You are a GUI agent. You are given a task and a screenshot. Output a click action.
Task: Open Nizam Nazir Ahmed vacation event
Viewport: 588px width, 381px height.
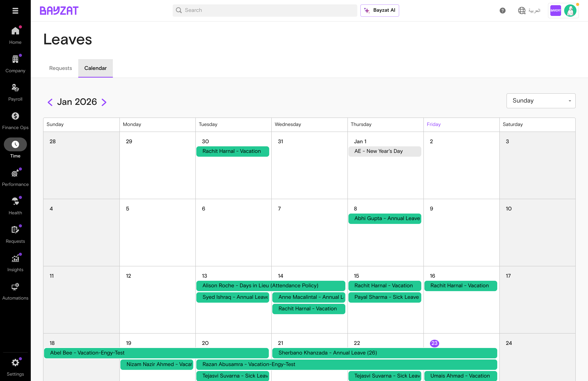click(x=157, y=364)
